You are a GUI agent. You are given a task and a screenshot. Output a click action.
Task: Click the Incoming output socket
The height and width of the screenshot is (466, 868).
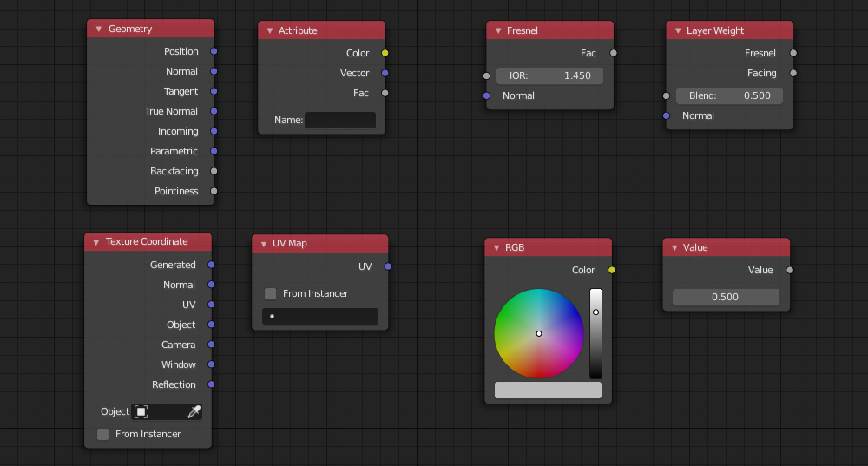(x=214, y=131)
